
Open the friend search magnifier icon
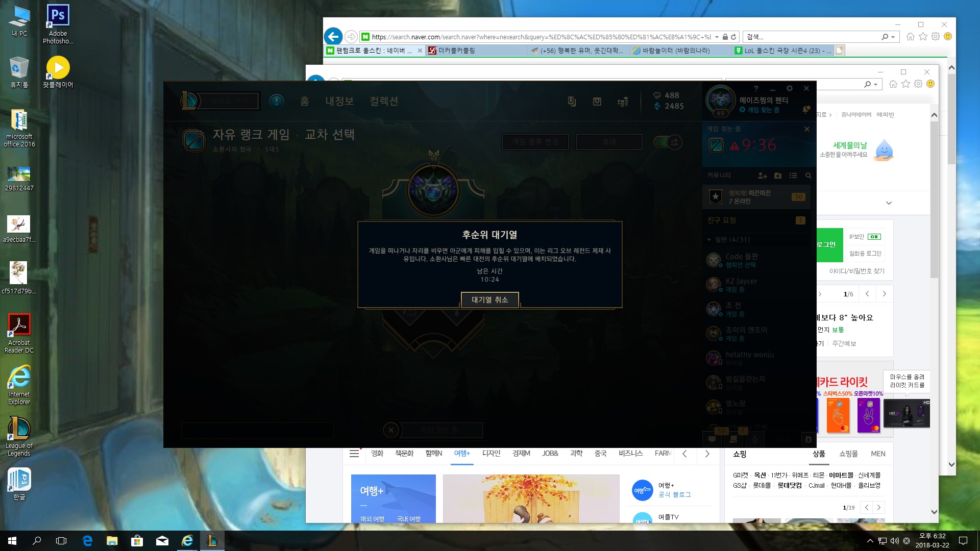point(808,176)
